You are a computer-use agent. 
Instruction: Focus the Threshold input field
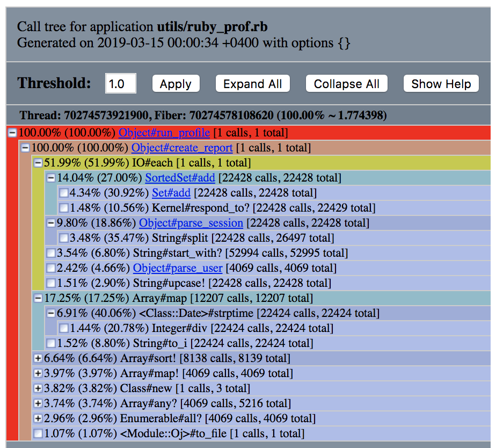coord(120,84)
